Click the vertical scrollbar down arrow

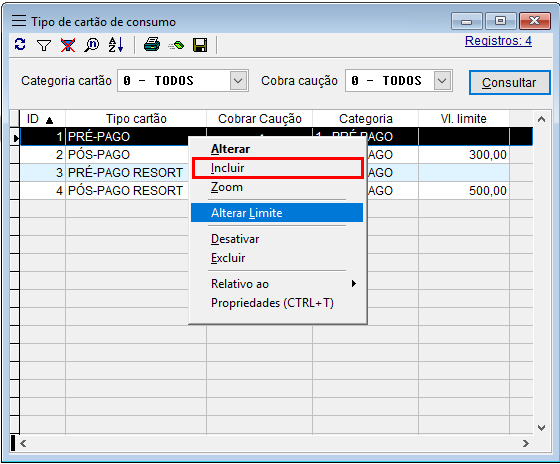pyautogui.click(x=541, y=428)
